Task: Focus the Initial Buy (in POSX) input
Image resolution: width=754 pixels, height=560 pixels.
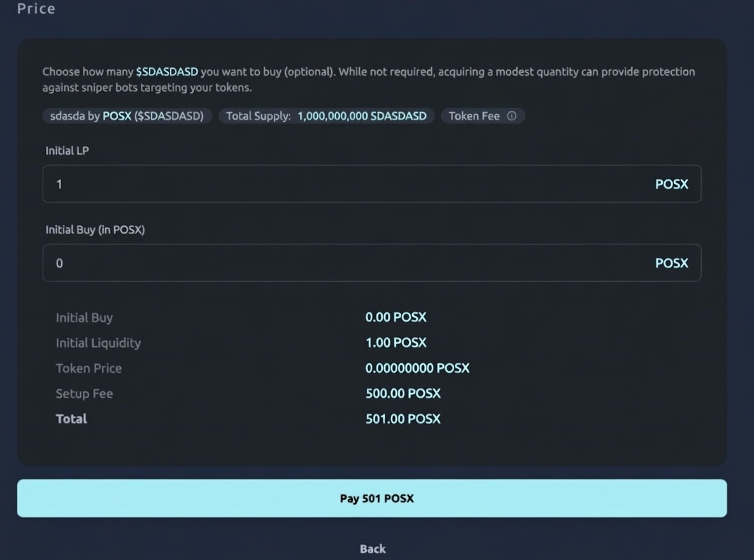Action: tap(344, 263)
